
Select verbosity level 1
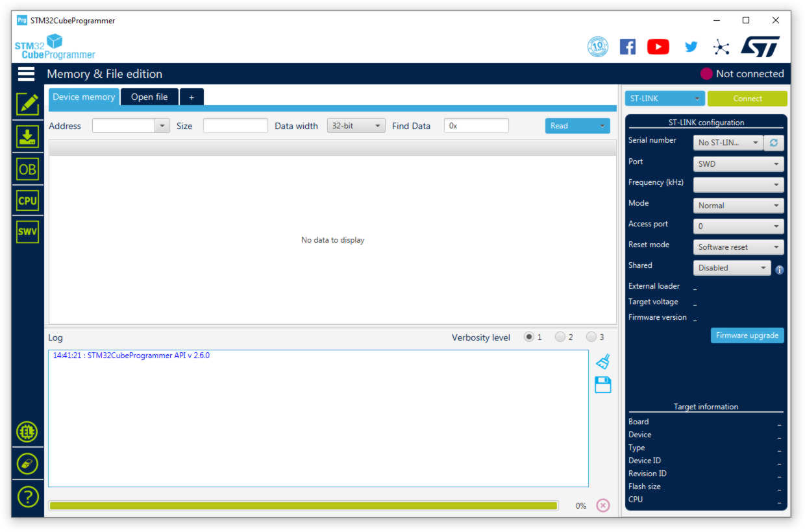(x=529, y=337)
